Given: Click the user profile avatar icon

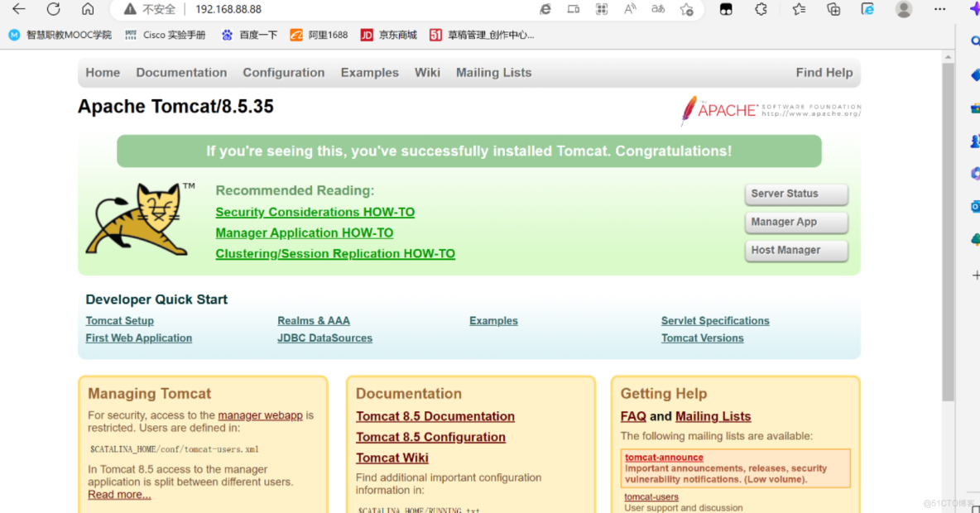Looking at the screenshot, I should (904, 9).
